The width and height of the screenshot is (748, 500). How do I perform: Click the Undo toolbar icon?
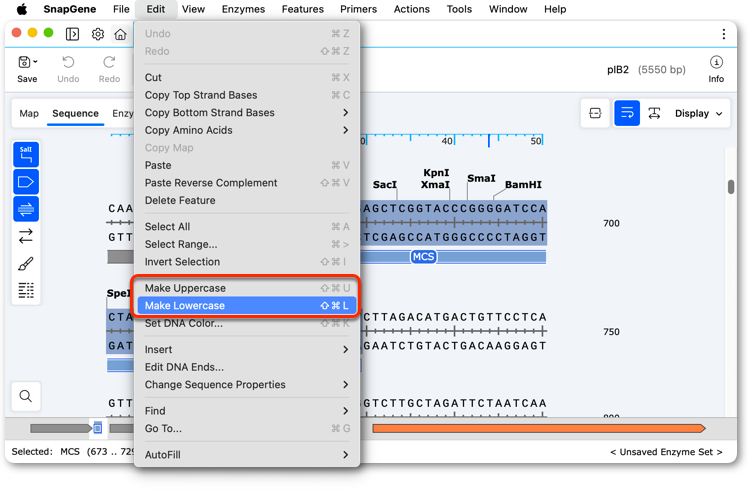click(x=68, y=69)
